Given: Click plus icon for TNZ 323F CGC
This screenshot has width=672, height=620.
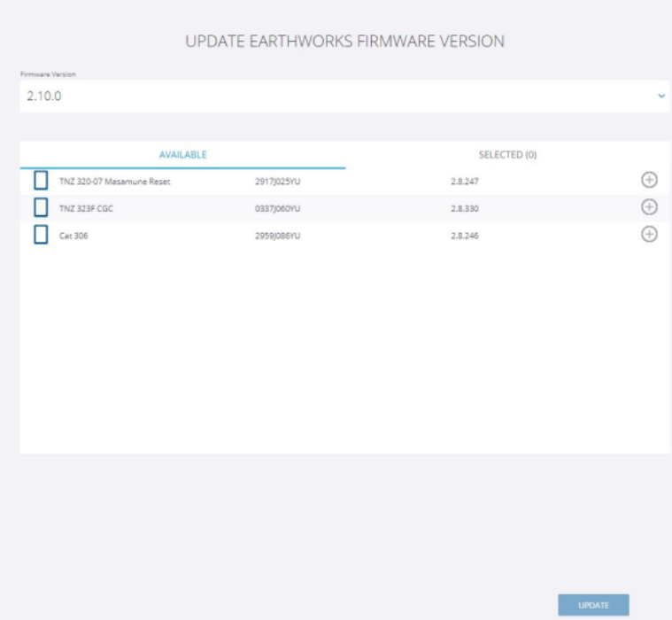Looking at the screenshot, I should point(648,207).
